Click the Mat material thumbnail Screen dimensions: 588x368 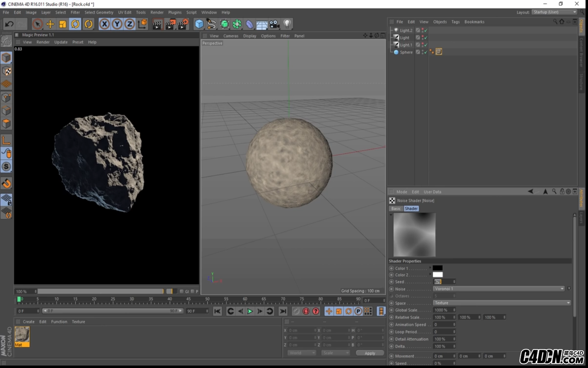22,335
